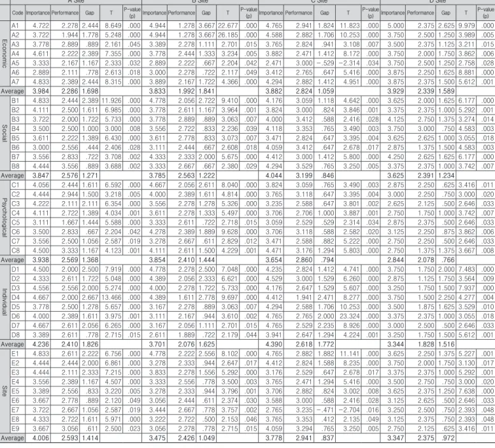
Task: Click Economic average gap 1.841
Action: 206,91
